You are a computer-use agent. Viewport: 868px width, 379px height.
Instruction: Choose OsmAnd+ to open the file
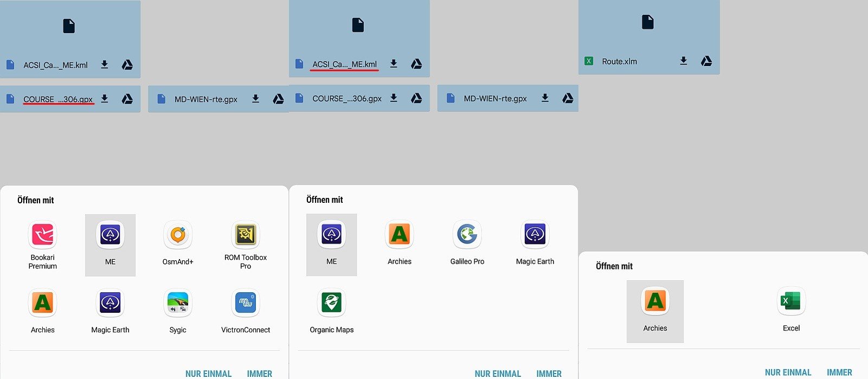tap(178, 235)
